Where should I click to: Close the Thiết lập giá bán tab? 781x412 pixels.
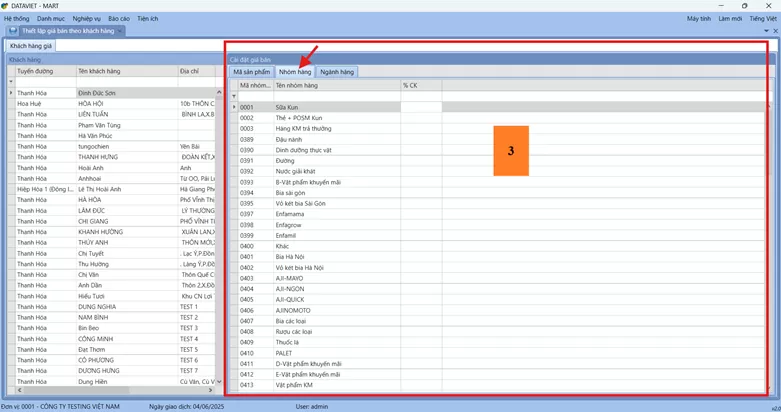point(120,31)
